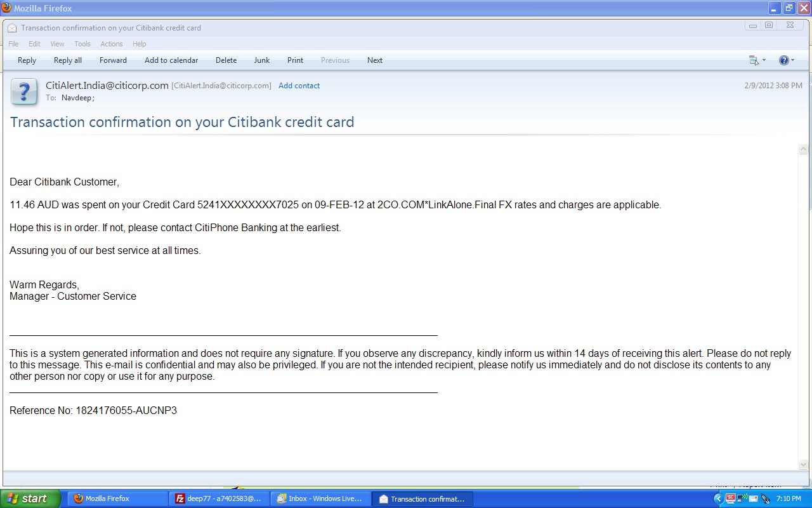Screen dimensions: 812x508
Task: Open the Windows Start menu
Action: 30,498
